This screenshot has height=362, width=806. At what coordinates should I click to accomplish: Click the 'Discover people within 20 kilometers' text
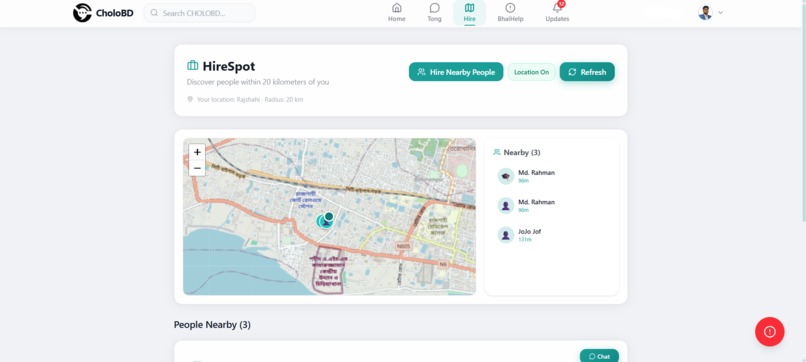[x=258, y=82]
